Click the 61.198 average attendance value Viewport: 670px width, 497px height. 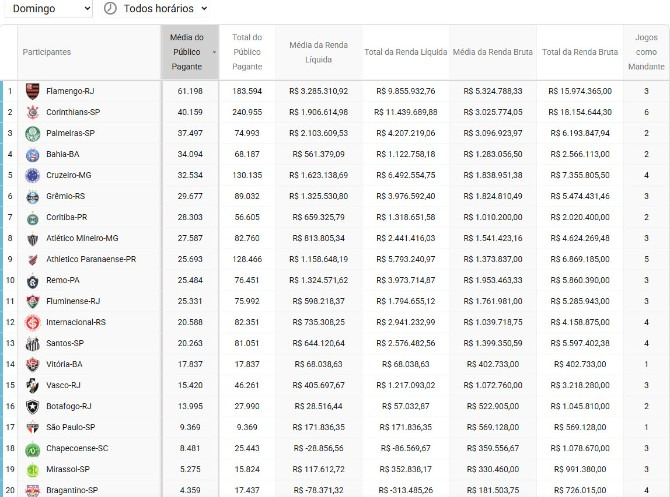click(x=190, y=91)
